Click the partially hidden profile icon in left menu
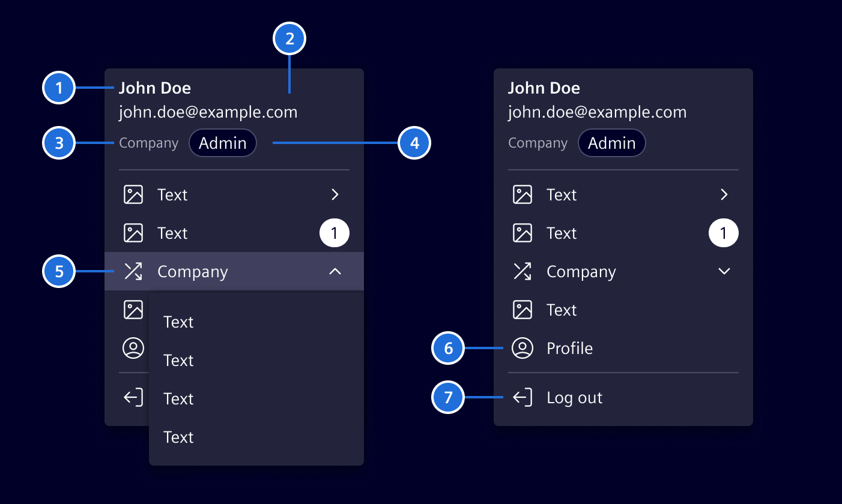The width and height of the screenshot is (842, 504). pyautogui.click(x=133, y=349)
